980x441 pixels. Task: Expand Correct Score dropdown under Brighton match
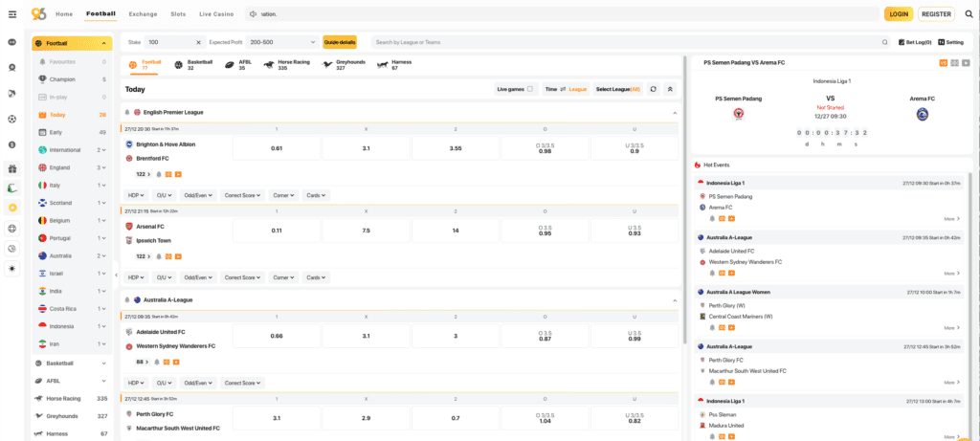[243, 195]
